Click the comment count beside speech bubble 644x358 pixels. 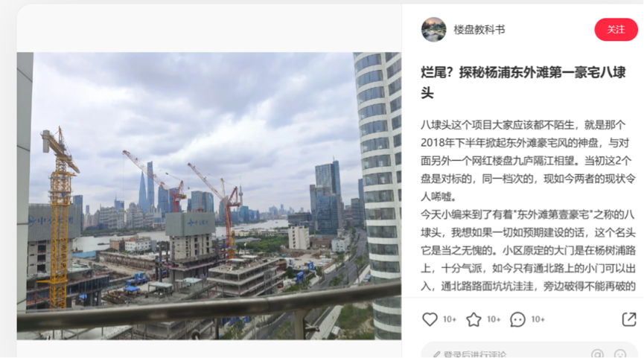538,319
